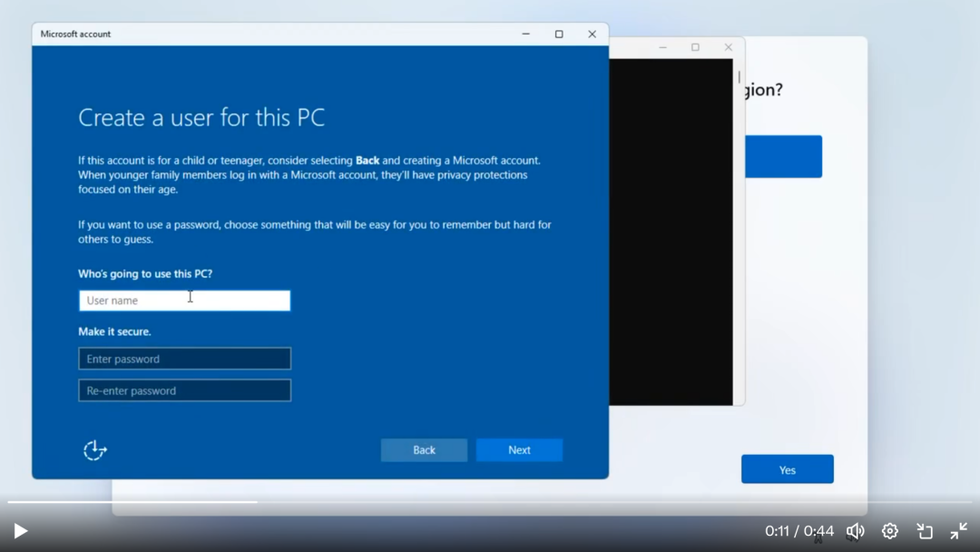
Task: Click the play icon in the player controls
Action: [x=20, y=530]
